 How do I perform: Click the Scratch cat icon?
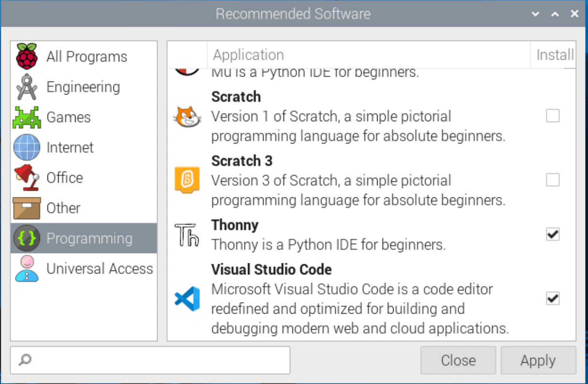[187, 117]
